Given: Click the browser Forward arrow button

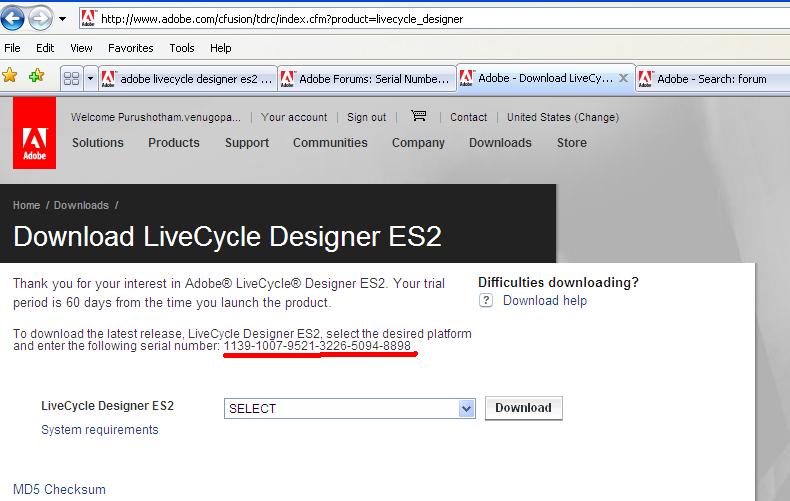Looking at the screenshot, I should (x=40, y=19).
